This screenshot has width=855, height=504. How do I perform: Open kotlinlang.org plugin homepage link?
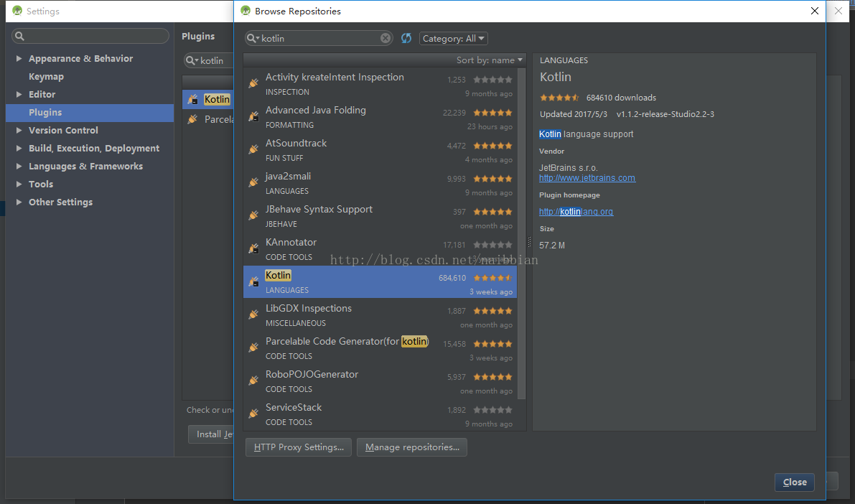point(576,212)
